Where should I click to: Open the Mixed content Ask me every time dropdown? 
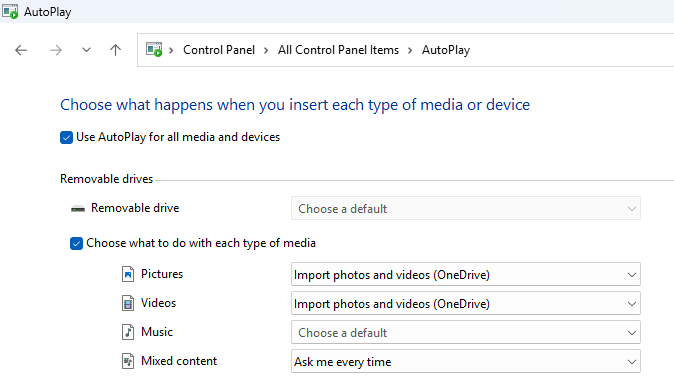point(466,362)
